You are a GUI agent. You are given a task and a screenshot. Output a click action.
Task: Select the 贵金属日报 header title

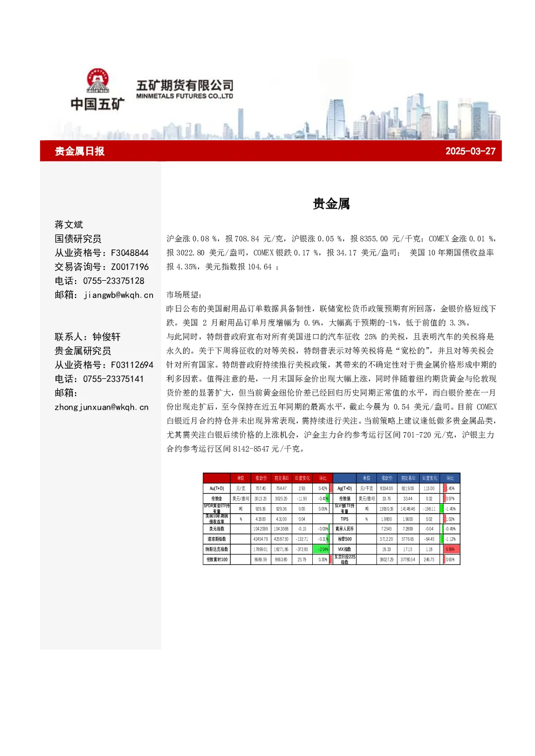coord(80,151)
